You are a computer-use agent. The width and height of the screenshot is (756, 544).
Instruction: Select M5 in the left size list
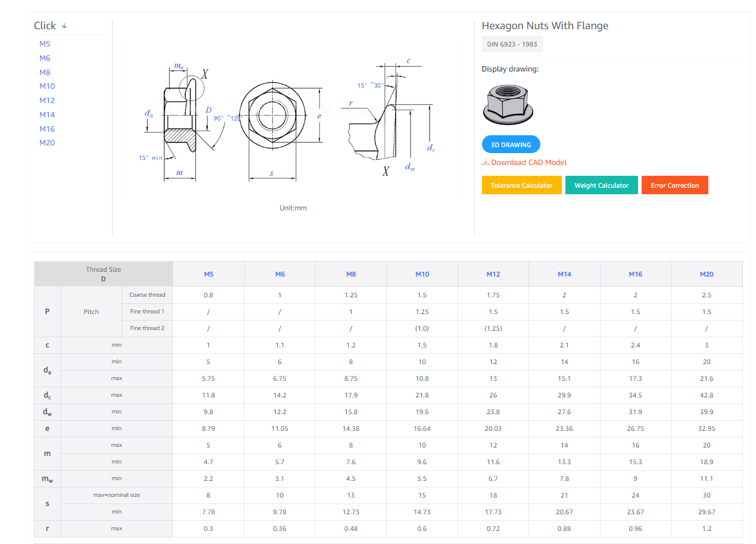click(x=45, y=44)
